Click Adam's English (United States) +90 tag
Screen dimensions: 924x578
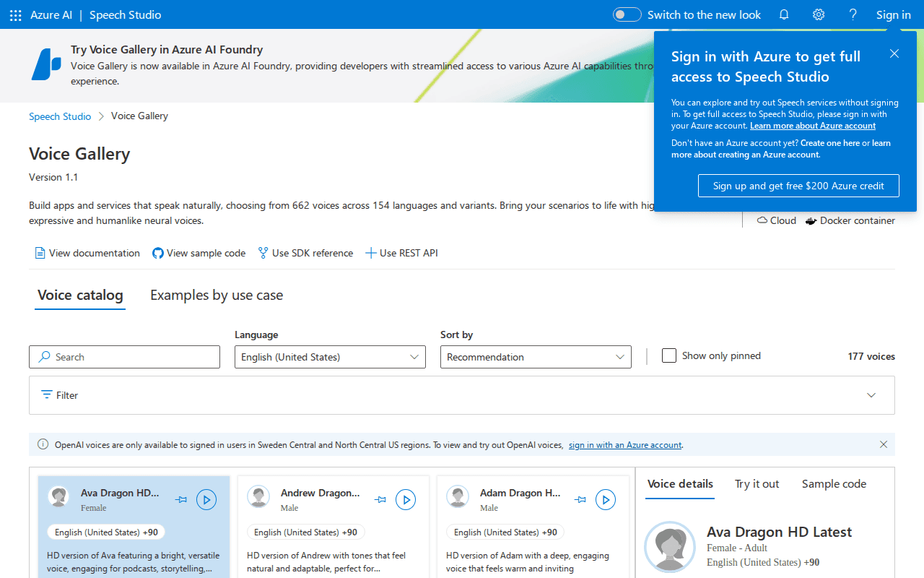tap(505, 532)
